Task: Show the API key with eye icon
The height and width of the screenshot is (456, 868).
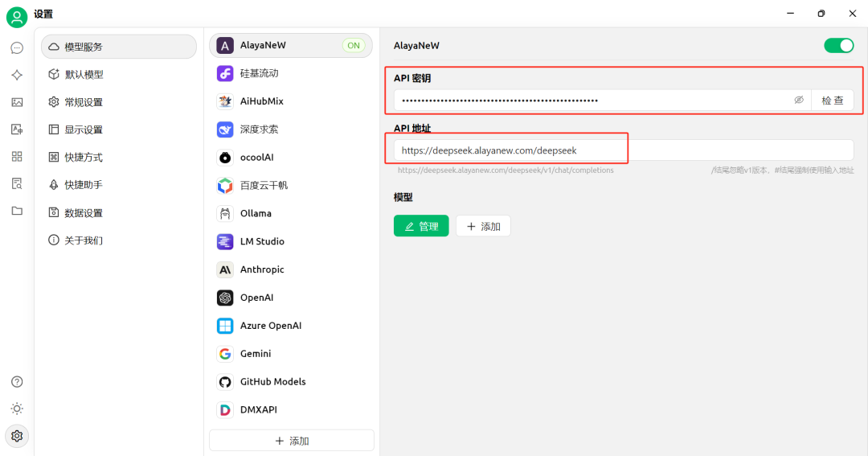Action: (x=799, y=101)
